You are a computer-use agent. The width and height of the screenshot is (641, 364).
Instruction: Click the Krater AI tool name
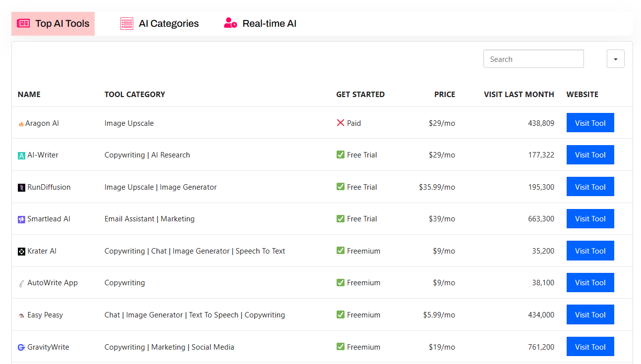coord(42,251)
